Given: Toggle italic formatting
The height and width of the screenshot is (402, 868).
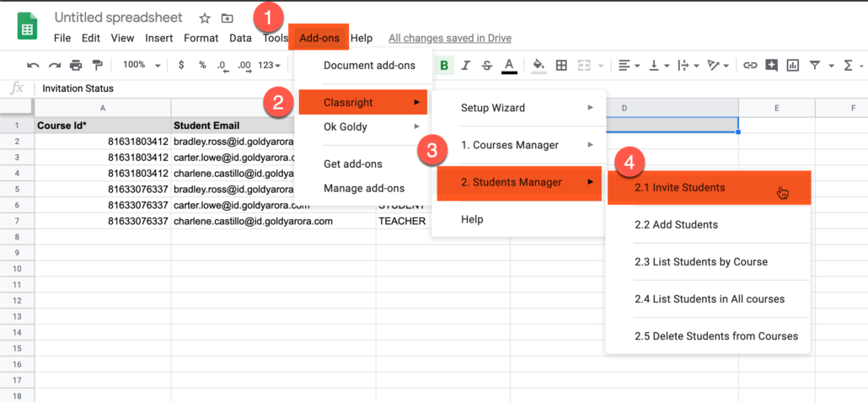Looking at the screenshot, I should (465, 66).
